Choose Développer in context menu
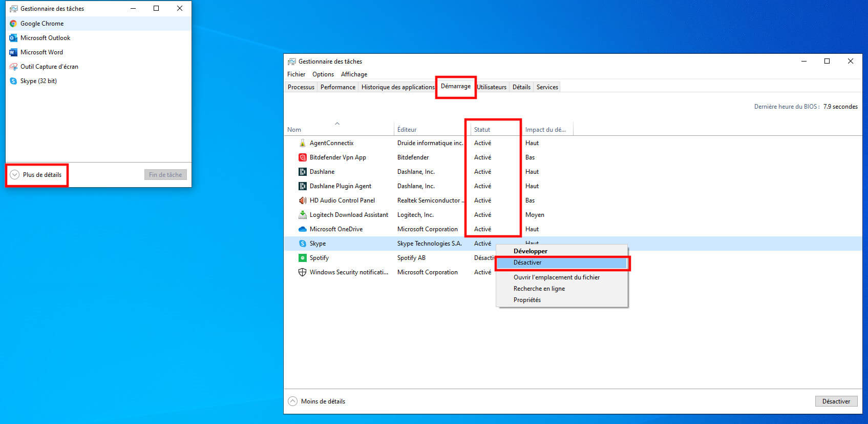The image size is (868, 424). pos(562,251)
